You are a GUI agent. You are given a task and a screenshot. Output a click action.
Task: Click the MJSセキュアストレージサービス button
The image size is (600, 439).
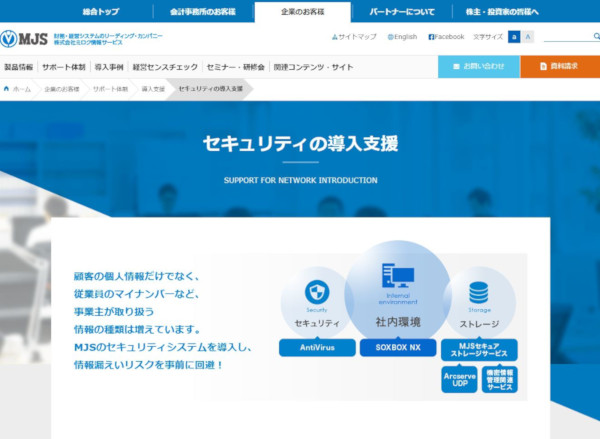[479, 350]
